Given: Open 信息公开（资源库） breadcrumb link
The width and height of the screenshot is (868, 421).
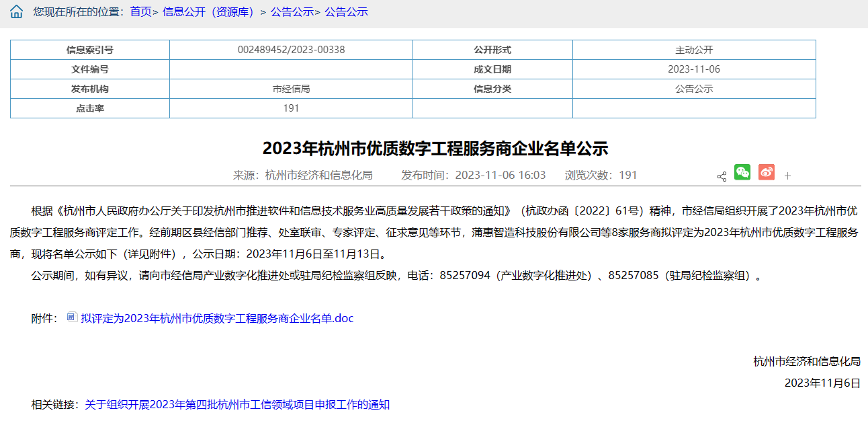Looking at the screenshot, I should (x=210, y=12).
